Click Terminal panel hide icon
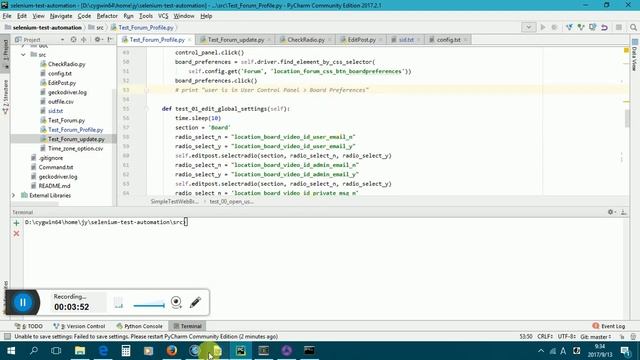Viewport: 640px width, 360px height. [623, 212]
